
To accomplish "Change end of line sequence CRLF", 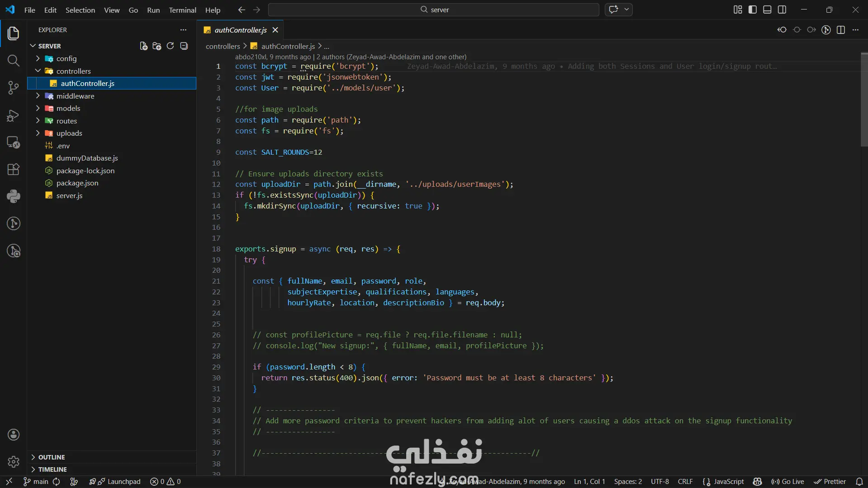I will tap(685, 482).
